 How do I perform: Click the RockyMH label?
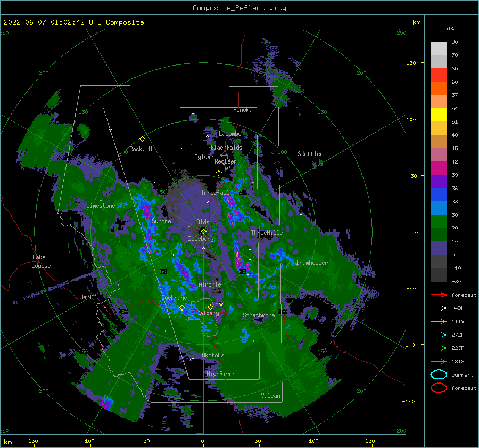coord(141,149)
